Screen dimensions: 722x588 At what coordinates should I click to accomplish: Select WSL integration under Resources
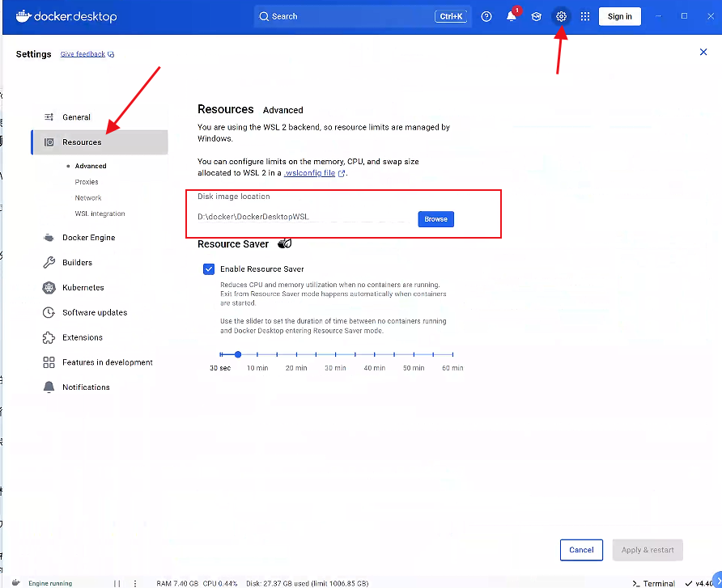(x=100, y=214)
